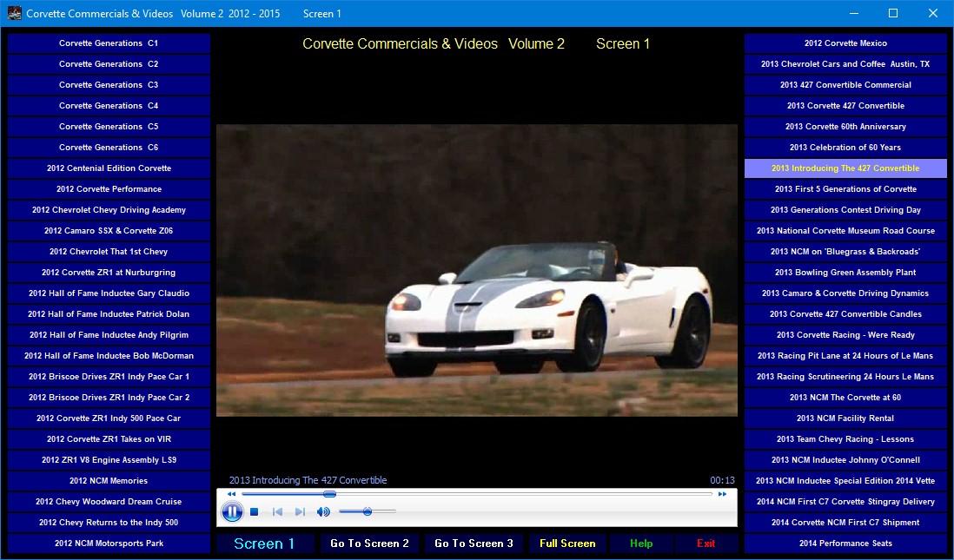Click the app icon in title bar
This screenshot has width=954, height=560.
click(x=14, y=13)
